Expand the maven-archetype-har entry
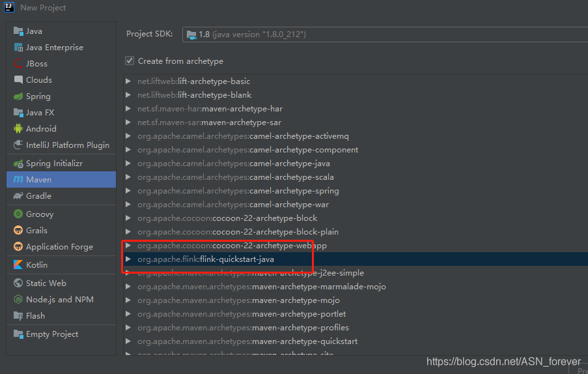 click(x=128, y=108)
